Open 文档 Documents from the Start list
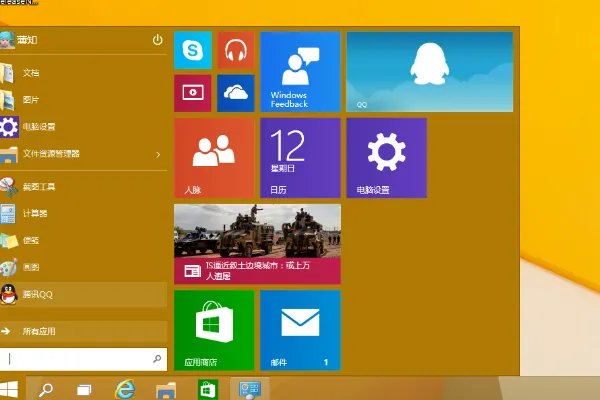The width and height of the screenshot is (600, 400). click(83, 73)
